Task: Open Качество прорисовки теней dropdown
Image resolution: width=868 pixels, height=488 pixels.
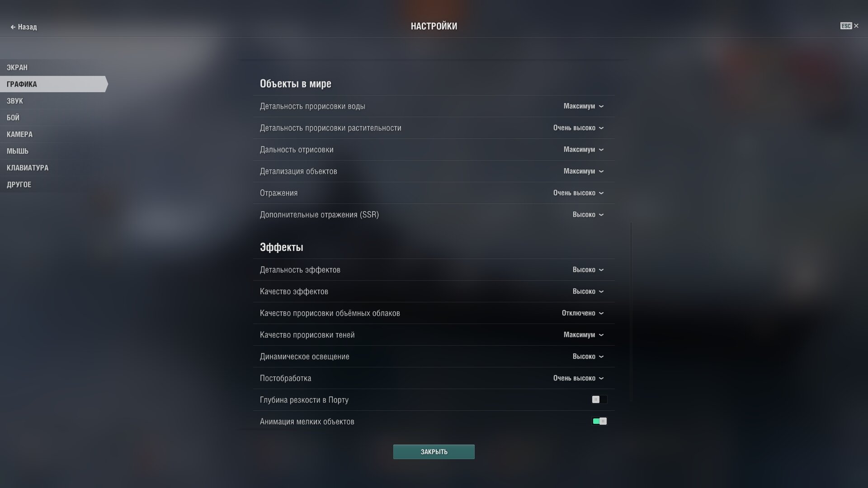Action: 583,335
